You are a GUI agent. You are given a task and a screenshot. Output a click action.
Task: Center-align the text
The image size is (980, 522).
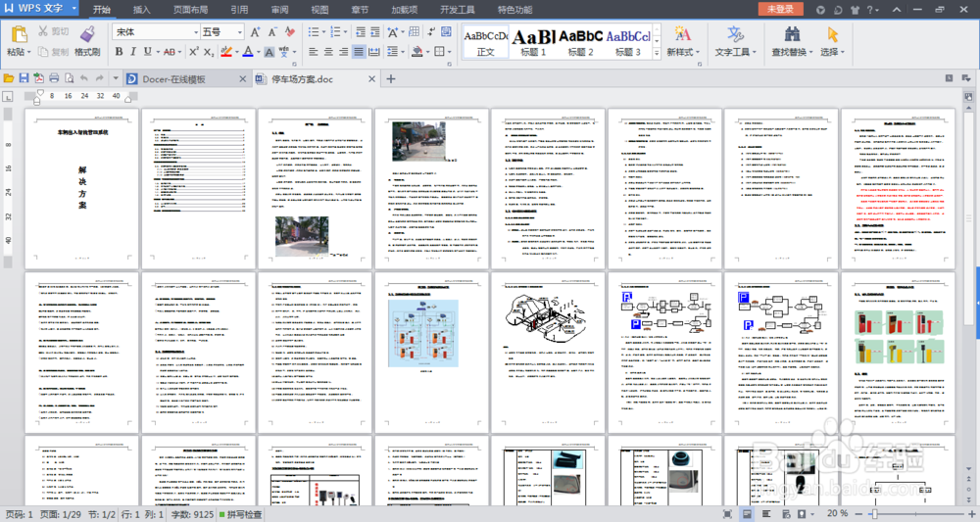pyautogui.click(x=328, y=52)
